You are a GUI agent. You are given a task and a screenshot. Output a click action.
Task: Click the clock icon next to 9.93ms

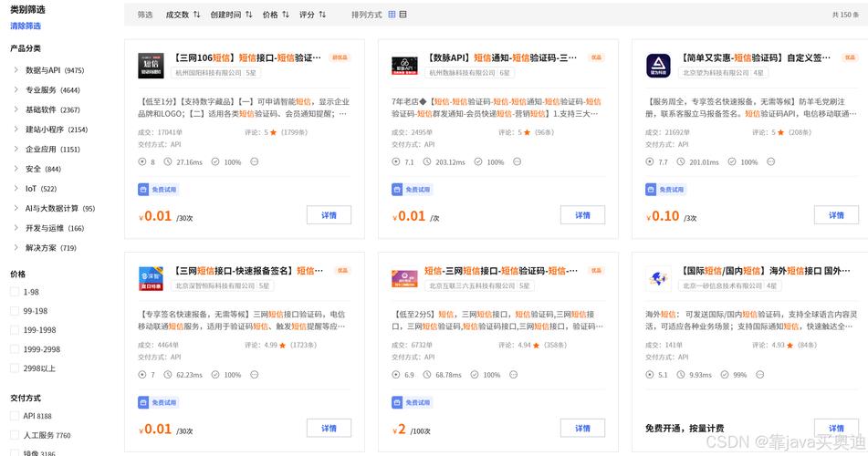click(680, 375)
